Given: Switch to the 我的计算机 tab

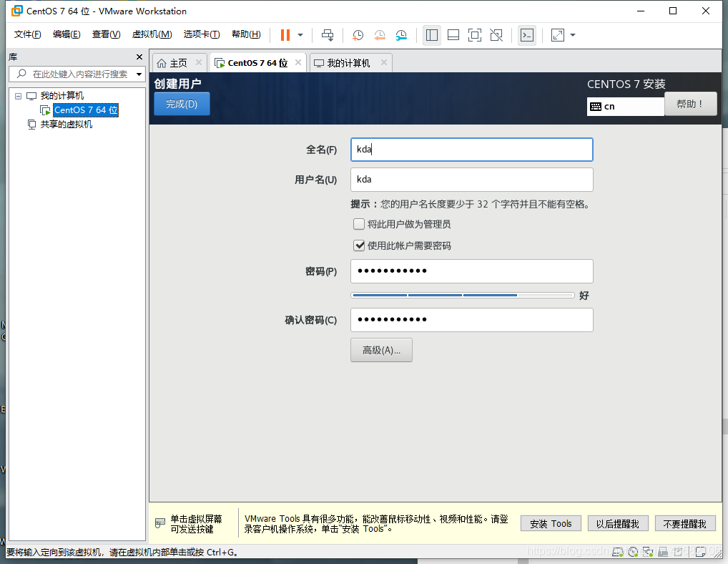Looking at the screenshot, I should click(348, 63).
